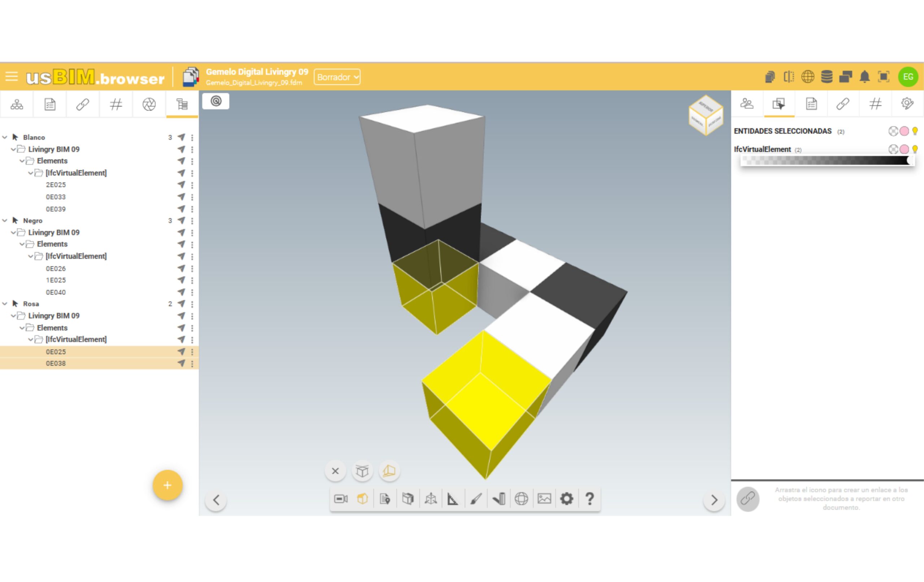924x582 pixels.
Task: Open the Borrador status dropdown
Action: pyautogui.click(x=337, y=77)
